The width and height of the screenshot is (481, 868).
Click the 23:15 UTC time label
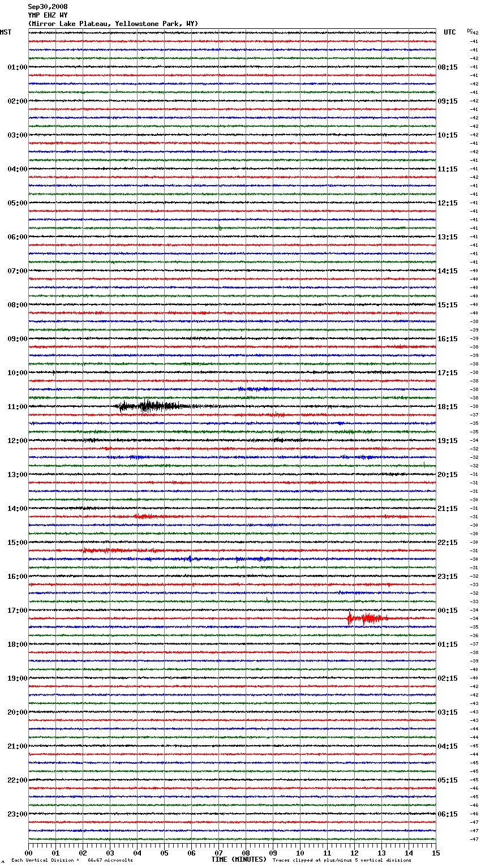tap(448, 577)
